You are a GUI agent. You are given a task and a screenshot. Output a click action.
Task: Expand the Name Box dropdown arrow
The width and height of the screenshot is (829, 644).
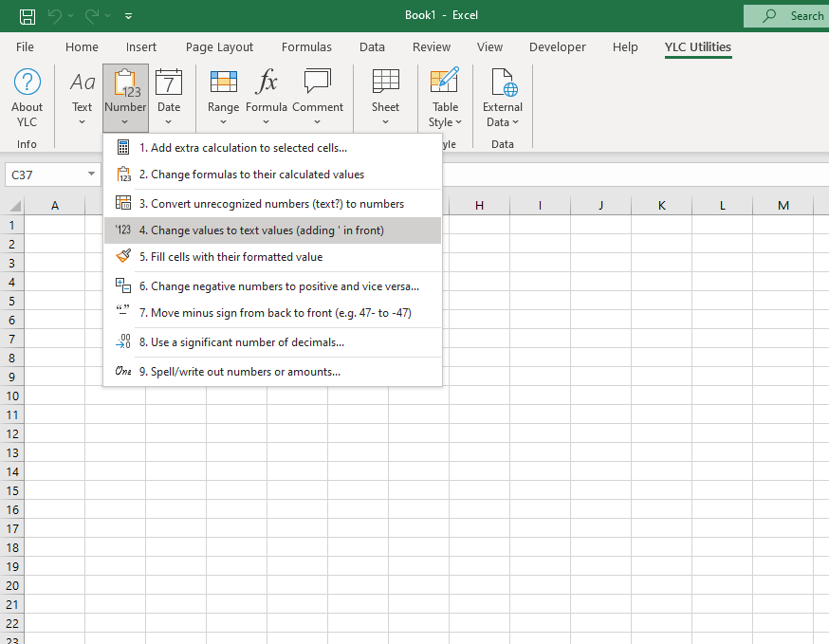click(x=91, y=175)
